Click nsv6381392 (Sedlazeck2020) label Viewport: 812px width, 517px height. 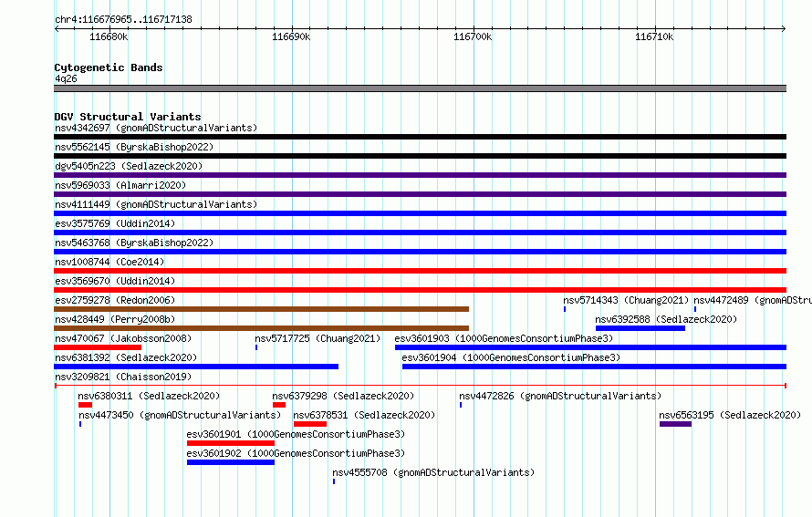coord(126,357)
